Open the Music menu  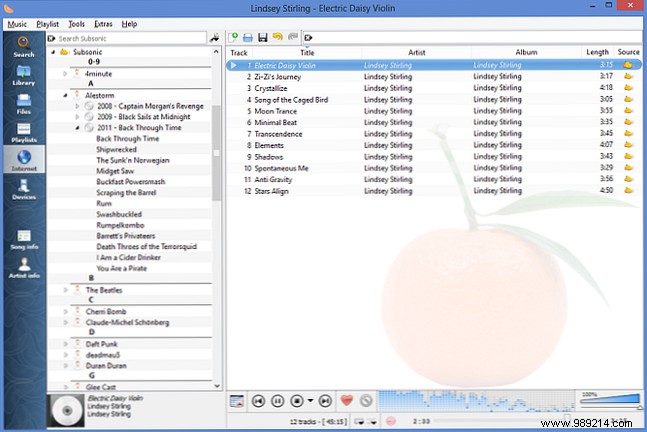coord(17,24)
